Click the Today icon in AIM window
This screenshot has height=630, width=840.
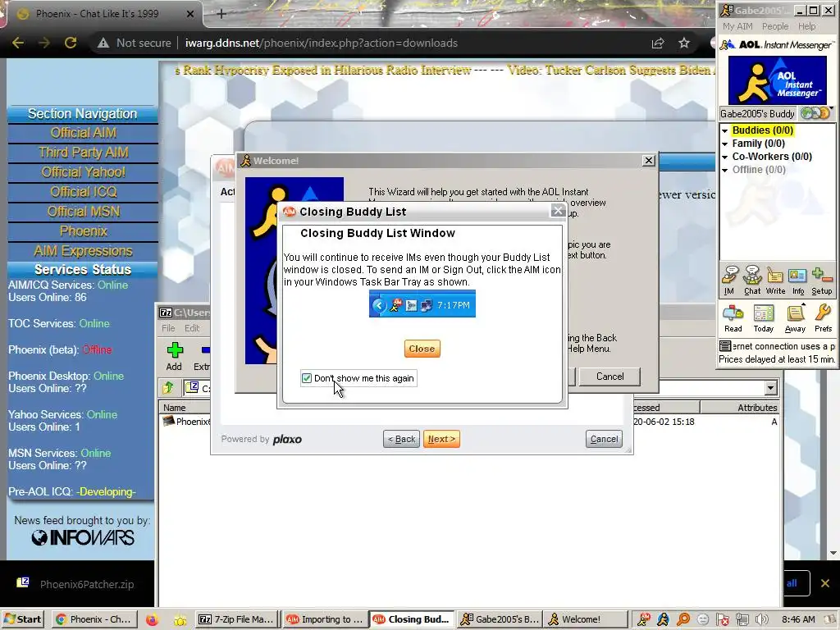(x=764, y=318)
